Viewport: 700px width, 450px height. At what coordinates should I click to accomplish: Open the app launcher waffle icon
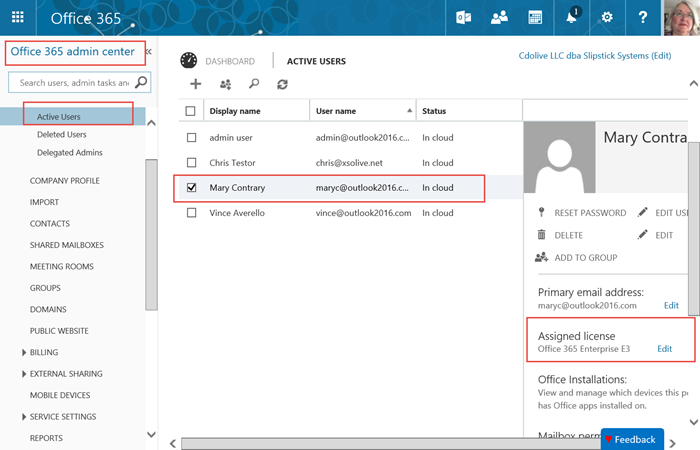point(17,17)
